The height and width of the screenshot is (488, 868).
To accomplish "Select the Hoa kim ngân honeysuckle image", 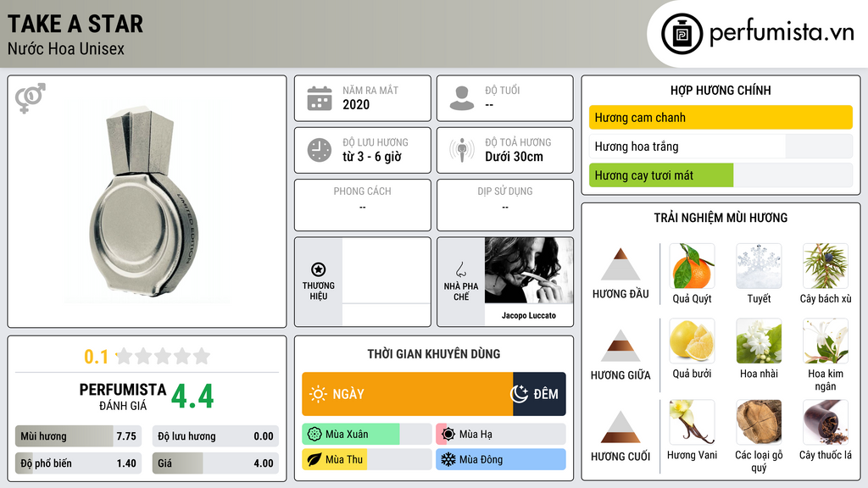I will coord(826,341).
